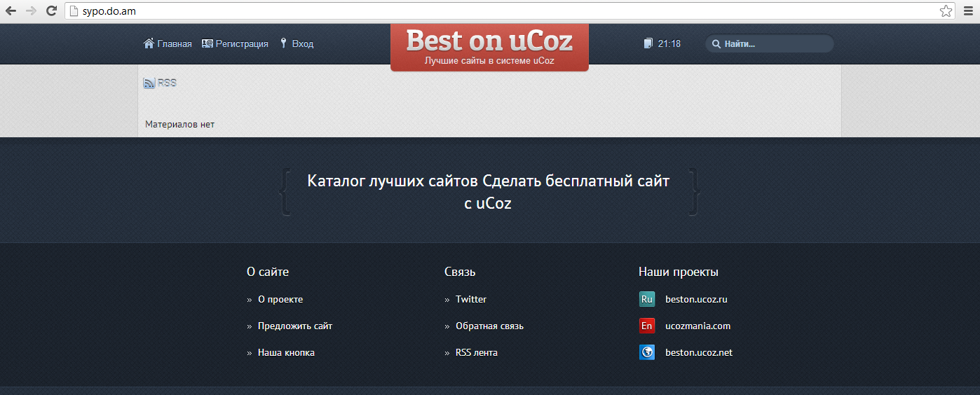Open the Предложить сайт link

294,326
